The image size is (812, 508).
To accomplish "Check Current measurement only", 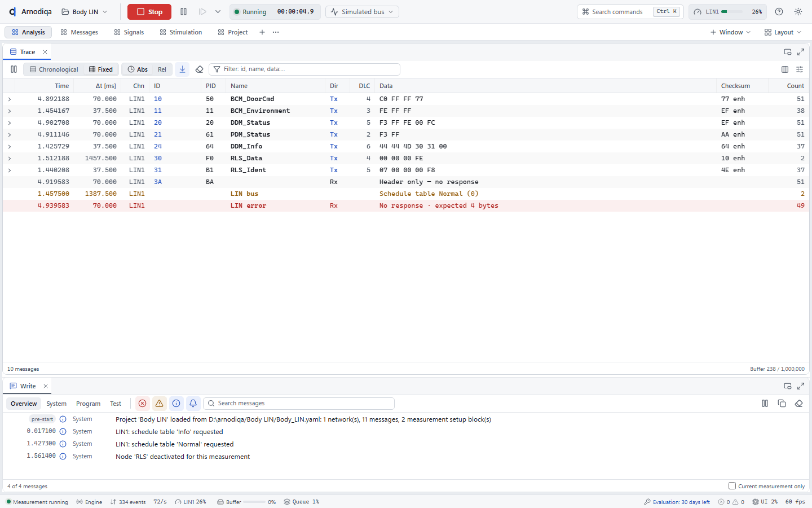I will 732,486.
